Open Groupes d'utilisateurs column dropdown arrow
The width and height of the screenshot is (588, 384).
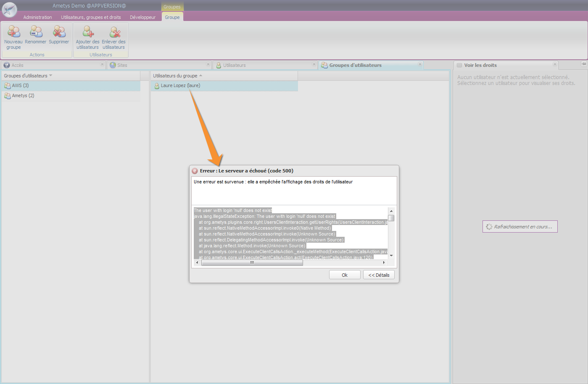pos(51,76)
